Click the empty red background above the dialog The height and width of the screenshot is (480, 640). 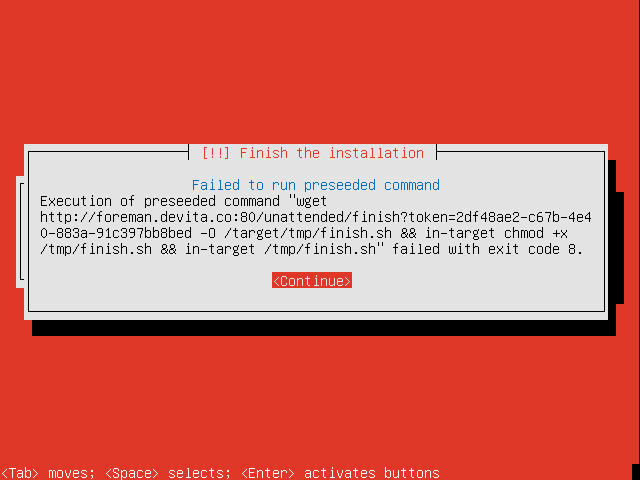coord(320,71)
